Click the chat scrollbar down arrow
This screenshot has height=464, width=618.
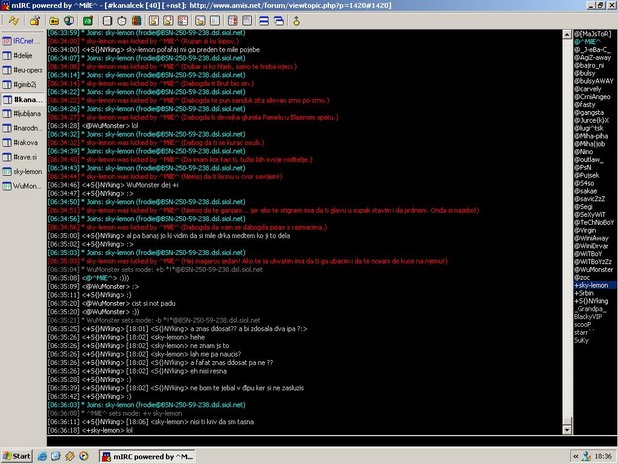[x=567, y=430]
